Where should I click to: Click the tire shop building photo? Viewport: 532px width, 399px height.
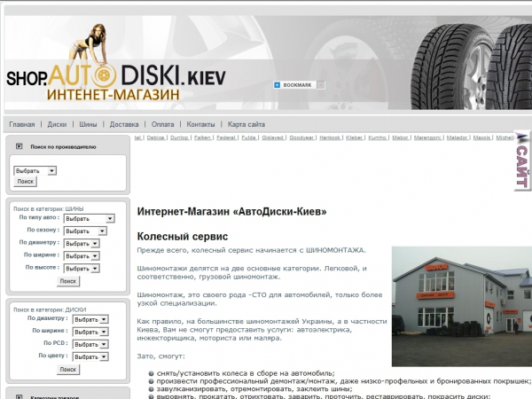[x=462, y=307]
